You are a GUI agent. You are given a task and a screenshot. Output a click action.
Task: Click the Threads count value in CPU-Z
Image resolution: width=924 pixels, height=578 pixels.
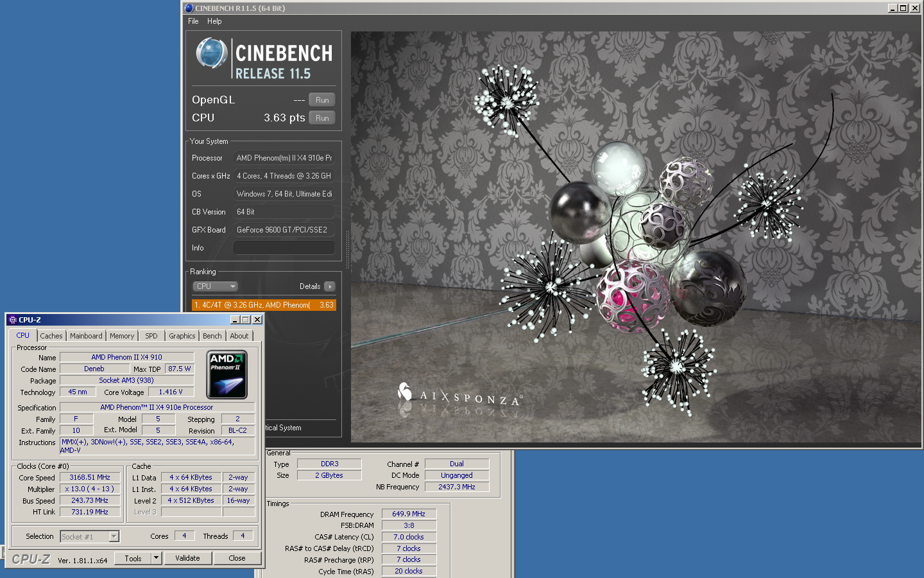pos(243,536)
